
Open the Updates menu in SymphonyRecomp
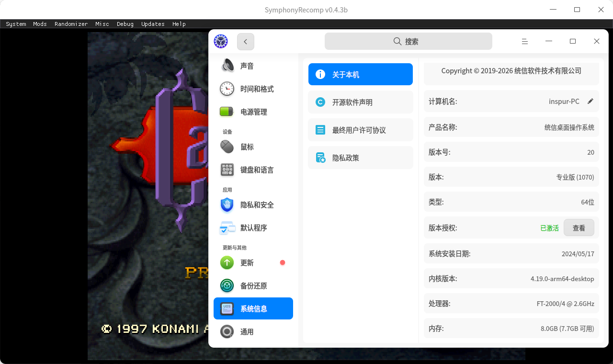[153, 24]
